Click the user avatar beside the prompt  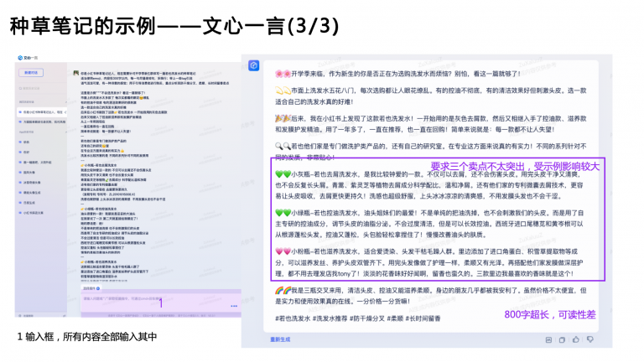pos(76,73)
